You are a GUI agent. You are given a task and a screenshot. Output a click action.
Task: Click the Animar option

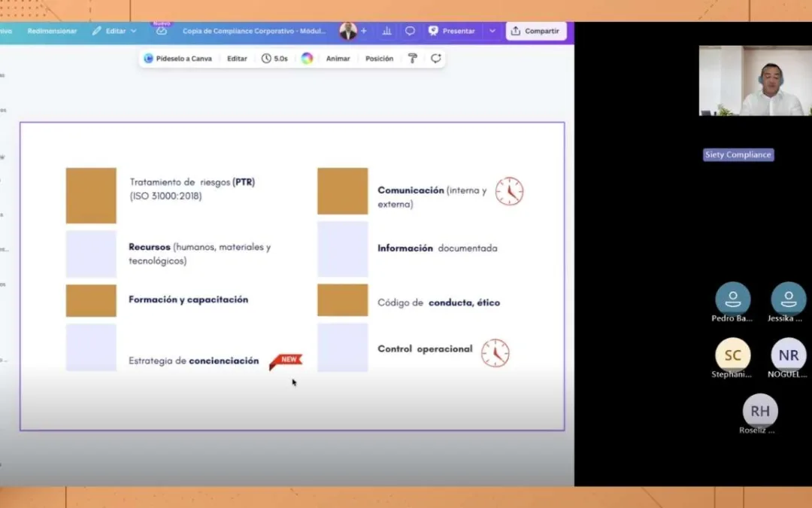tap(338, 59)
